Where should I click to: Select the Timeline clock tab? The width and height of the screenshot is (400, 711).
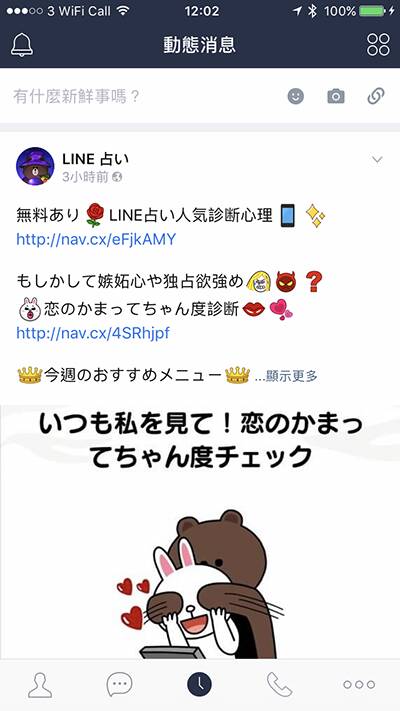(200, 684)
